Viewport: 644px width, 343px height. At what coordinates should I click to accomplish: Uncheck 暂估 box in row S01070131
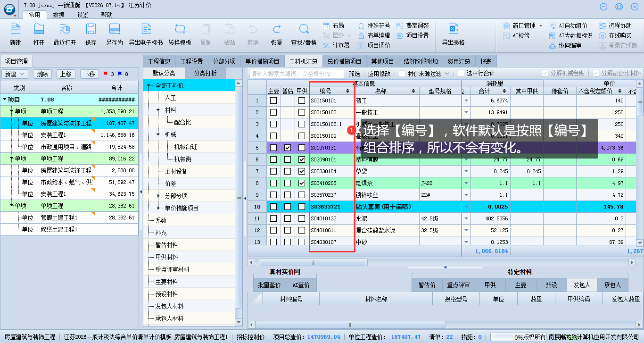pos(288,148)
